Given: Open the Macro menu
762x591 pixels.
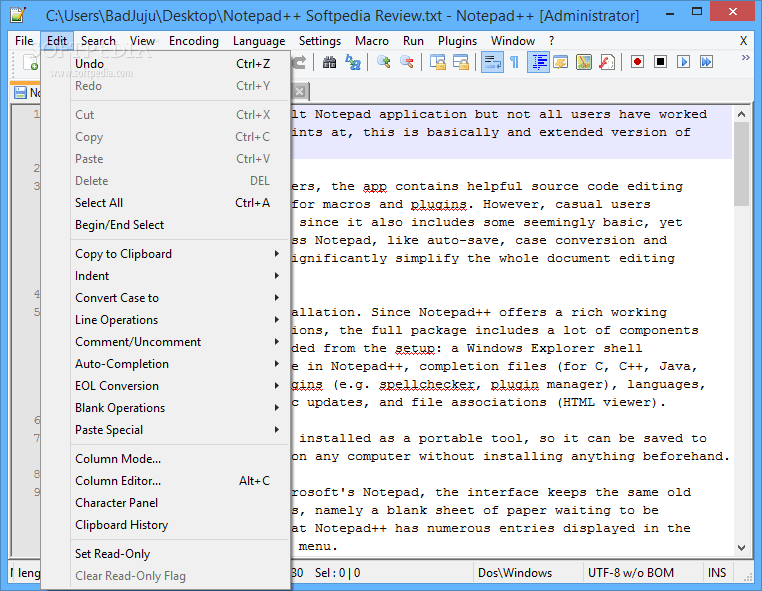Looking at the screenshot, I should pyautogui.click(x=372, y=41).
